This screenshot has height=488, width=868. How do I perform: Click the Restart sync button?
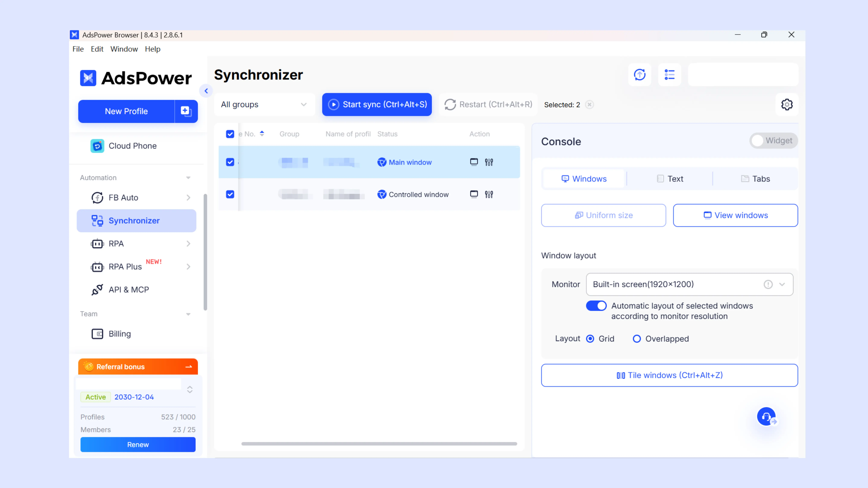tap(488, 104)
